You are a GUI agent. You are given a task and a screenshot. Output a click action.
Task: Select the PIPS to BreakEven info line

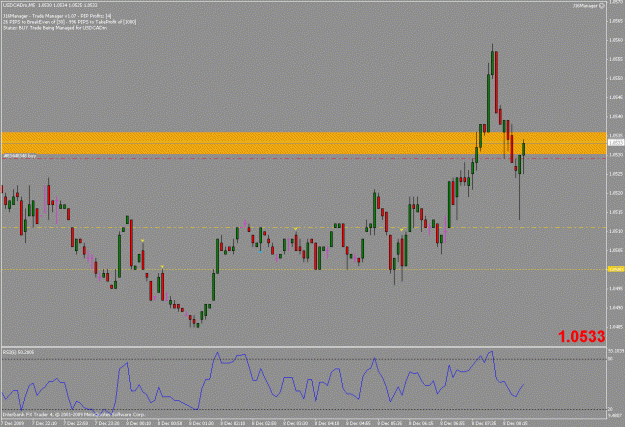point(70,22)
